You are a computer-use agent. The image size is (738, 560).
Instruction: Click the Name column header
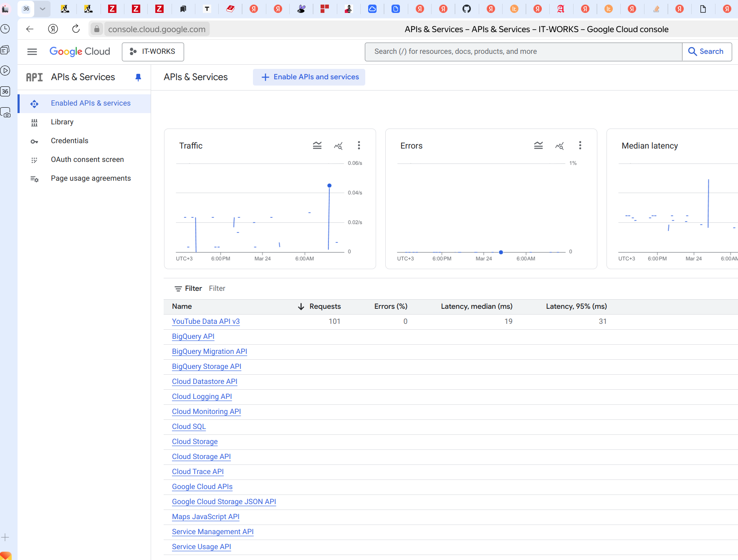tap(182, 307)
